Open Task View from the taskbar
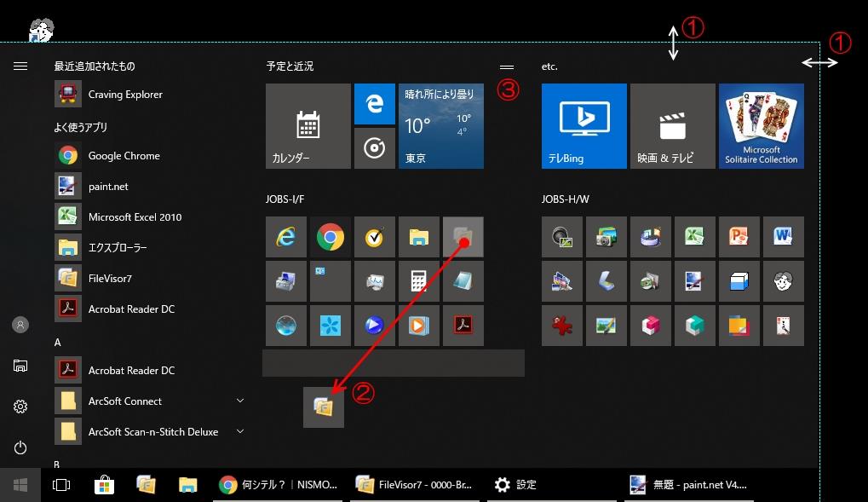This screenshot has width=868, height=502. (61, 485)
